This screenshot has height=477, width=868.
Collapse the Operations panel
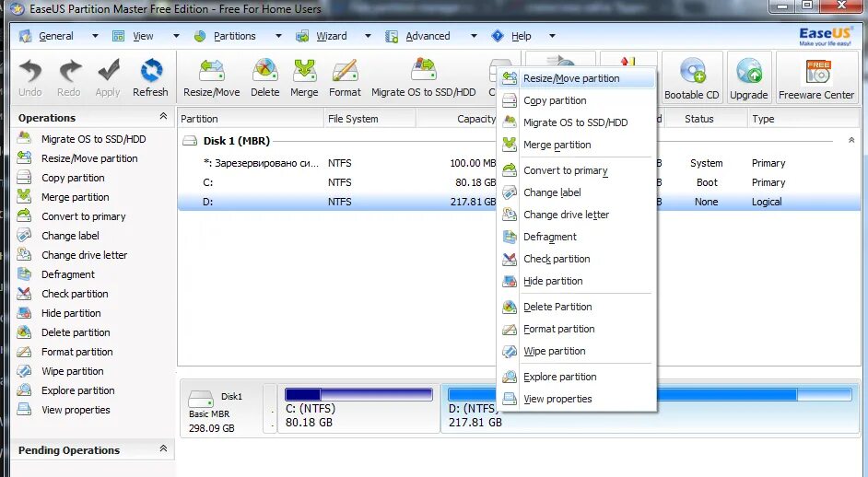point(163,116)
